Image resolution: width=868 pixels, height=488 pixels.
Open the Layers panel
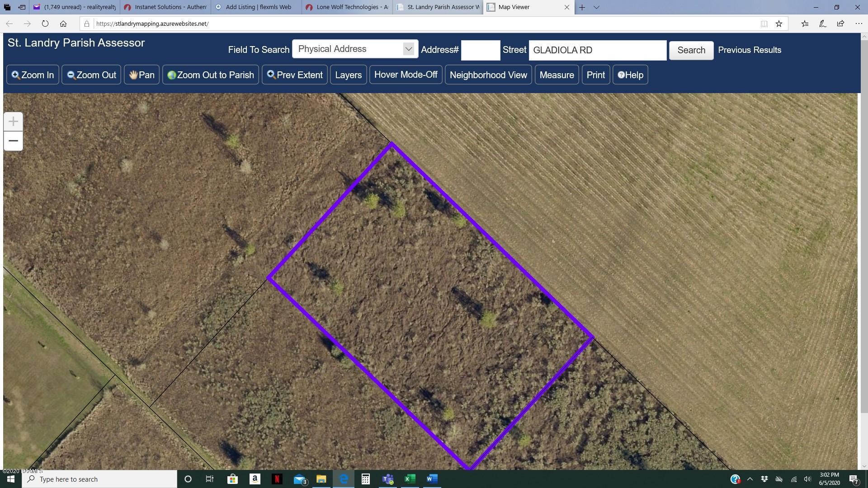coord(348,75)
